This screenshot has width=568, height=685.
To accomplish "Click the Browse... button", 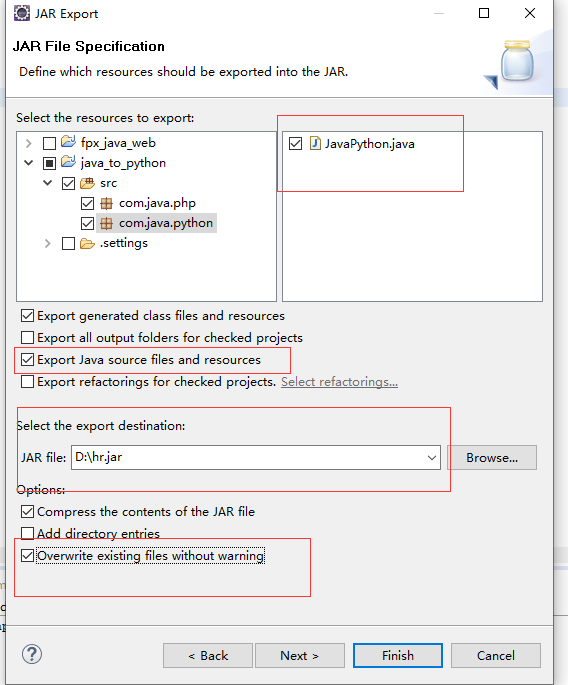I will [492, 457].
